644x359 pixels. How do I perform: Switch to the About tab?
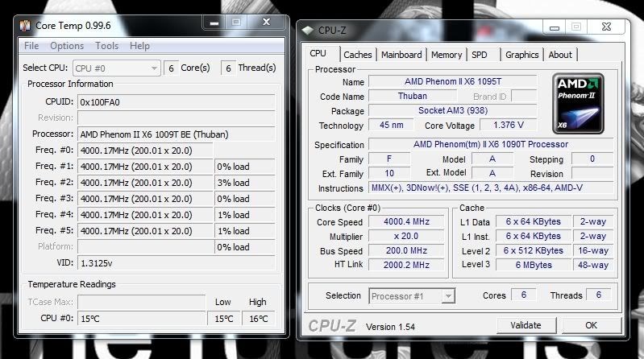[x=560, y=55]
